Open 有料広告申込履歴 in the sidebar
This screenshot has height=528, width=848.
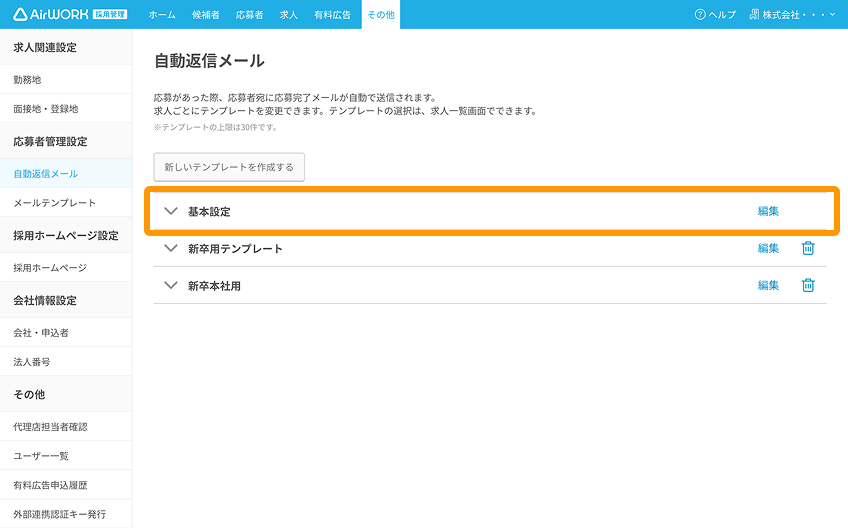click(x=66, y=485)
